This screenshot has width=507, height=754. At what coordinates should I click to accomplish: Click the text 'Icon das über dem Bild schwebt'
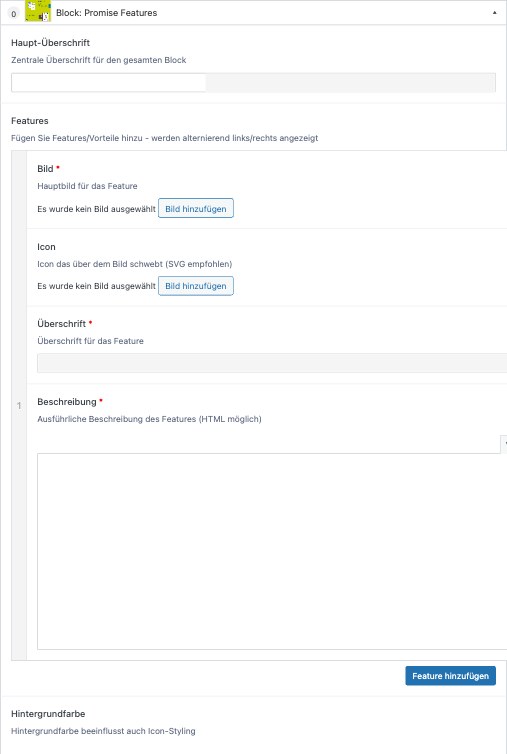point(100,264)
